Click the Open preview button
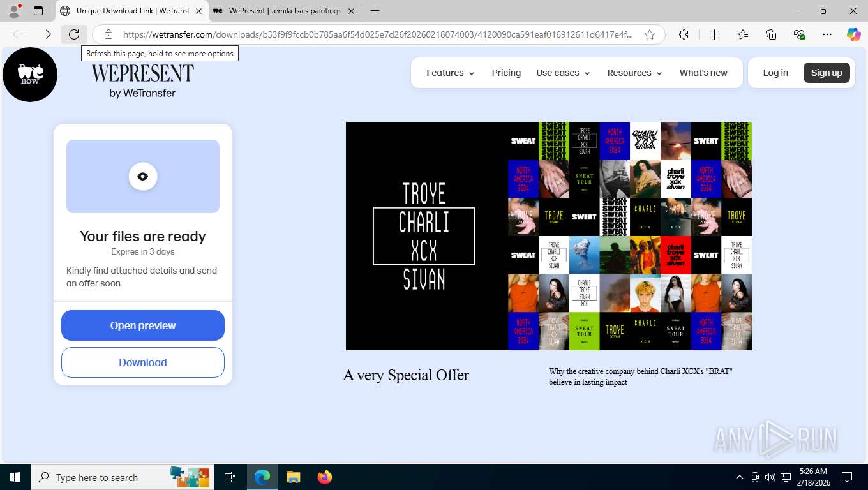Image resolution: width=868 pixels, height=490 pixels. pos(143,325)
